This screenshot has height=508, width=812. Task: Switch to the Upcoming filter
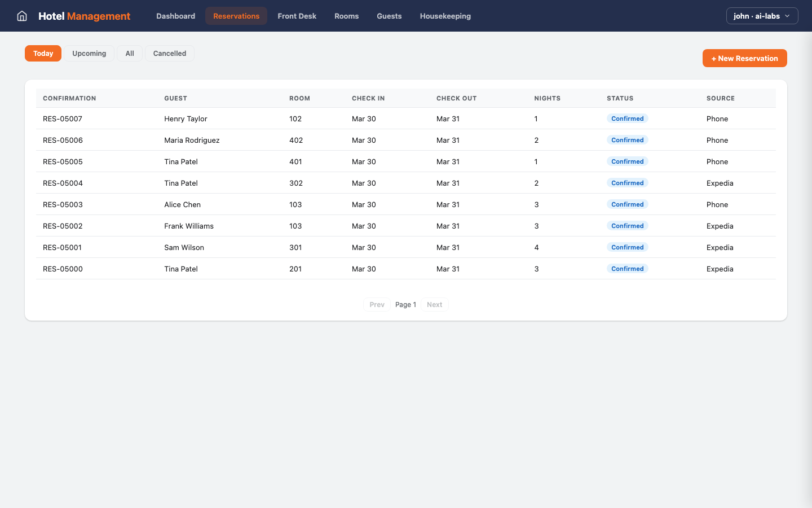[89, 53]
